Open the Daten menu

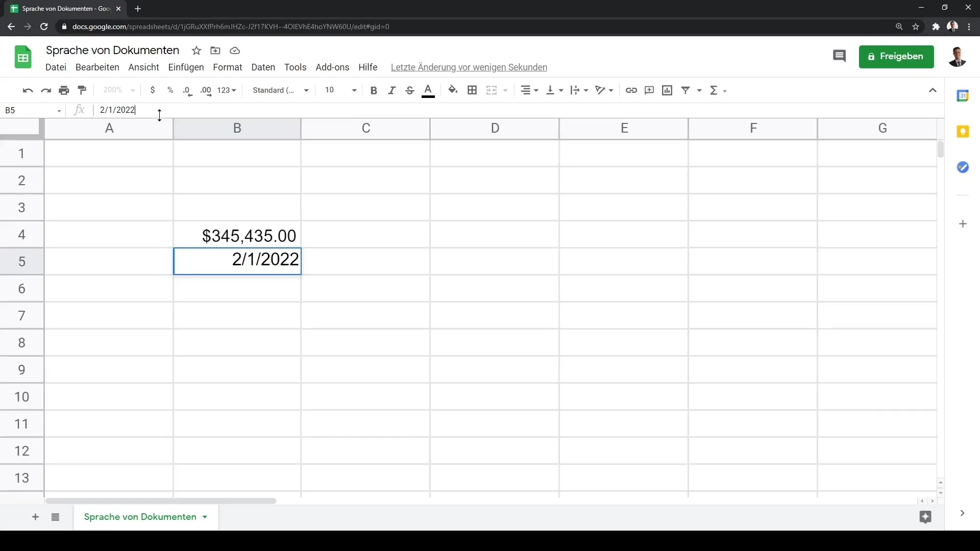pos(263,67)
